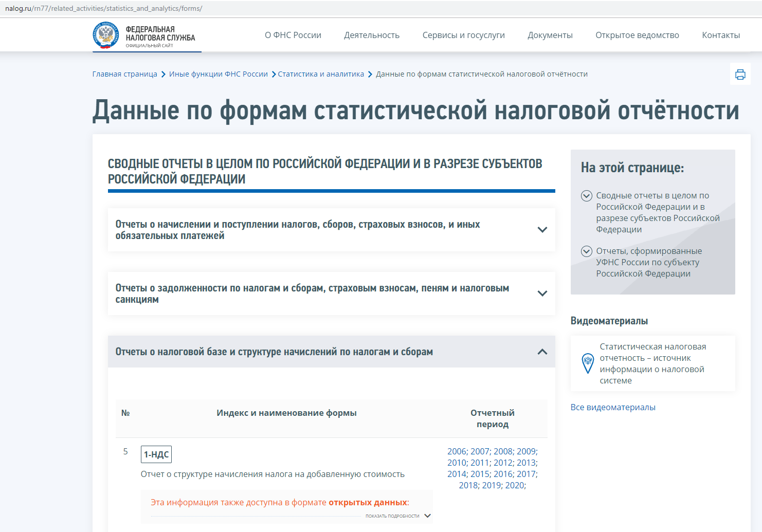The height and width of the screenshot is (532, 762).
Task: Click the 'открытых данных' link
Action: pyautogui.click(x=368, y=502)
